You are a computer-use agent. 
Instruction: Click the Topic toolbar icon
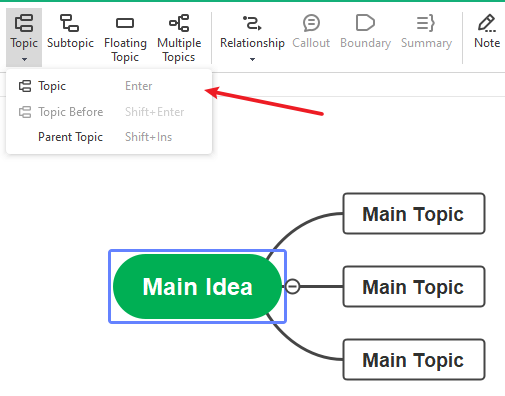click(24, 23)
